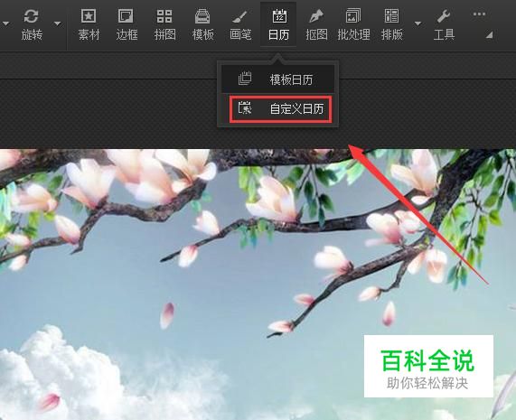The width and height of the screenshot is (516, 420).
Task: Expand the dropdown arrow left of 旋转
Action: point(5,23)
